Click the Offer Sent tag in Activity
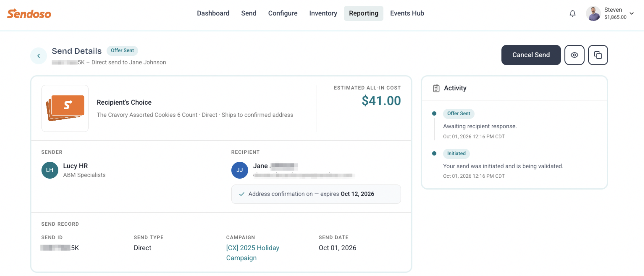 458,114
